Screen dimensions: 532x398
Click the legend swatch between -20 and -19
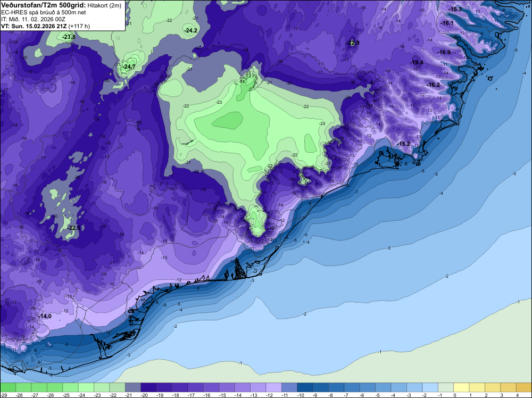[x=148, y=387]
